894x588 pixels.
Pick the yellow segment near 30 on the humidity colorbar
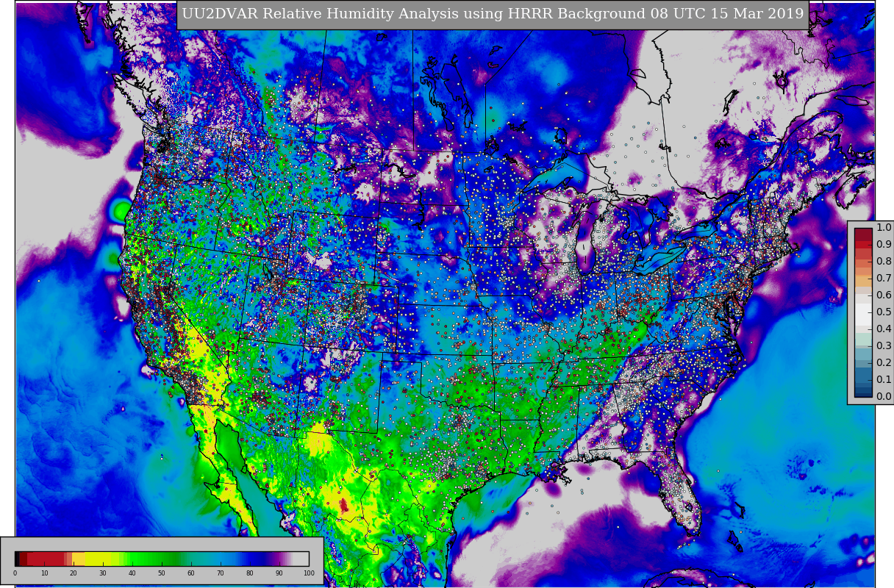pos(98,559)
